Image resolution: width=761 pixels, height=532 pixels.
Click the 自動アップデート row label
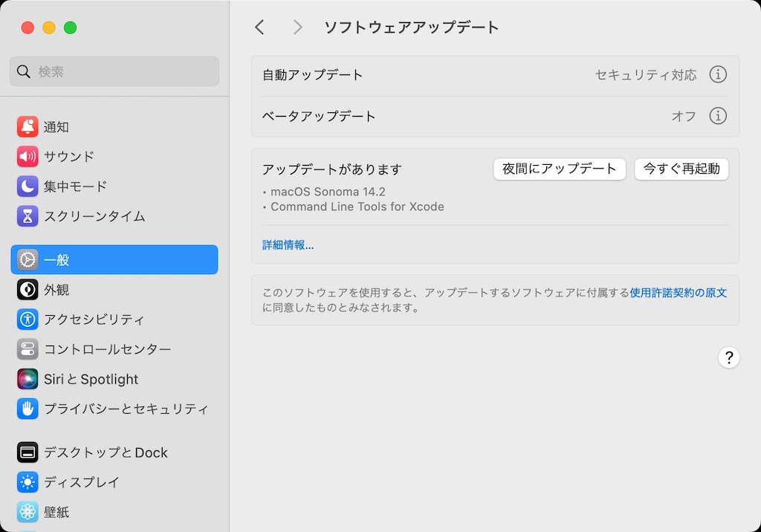pos(313,75)
